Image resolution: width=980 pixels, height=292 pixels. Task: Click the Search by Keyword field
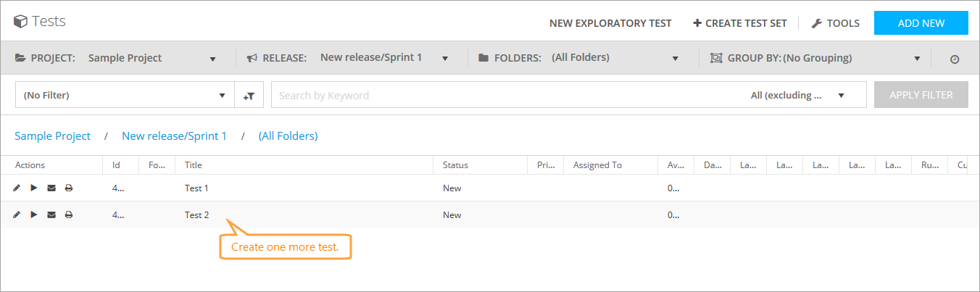pos(507,95)
